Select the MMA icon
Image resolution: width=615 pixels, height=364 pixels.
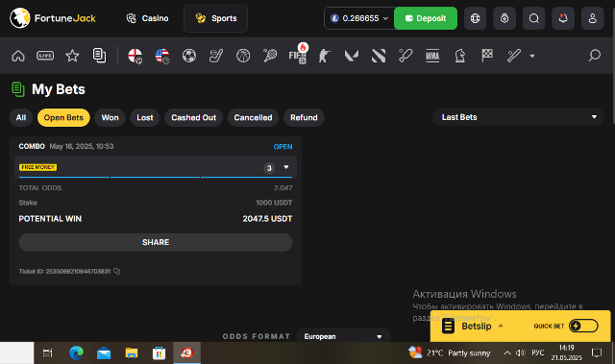(432, 56)
